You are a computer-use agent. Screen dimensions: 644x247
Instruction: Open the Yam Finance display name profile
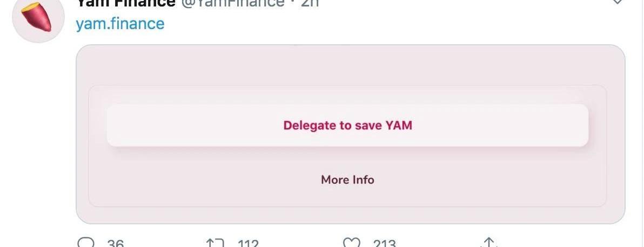click(x=126, y=4)
